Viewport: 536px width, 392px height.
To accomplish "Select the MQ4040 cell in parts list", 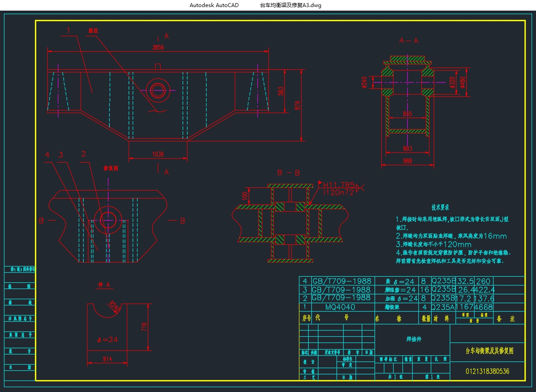I will tap(340, 307).
